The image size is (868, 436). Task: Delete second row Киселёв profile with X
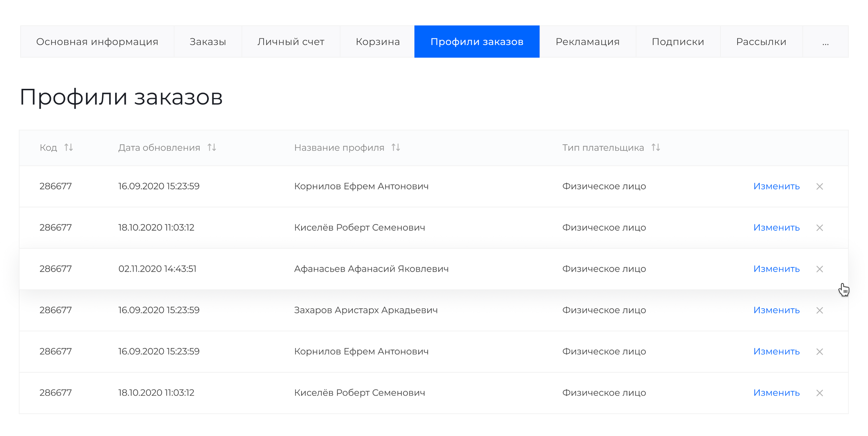pyautogui.click(x=819, y=228)
